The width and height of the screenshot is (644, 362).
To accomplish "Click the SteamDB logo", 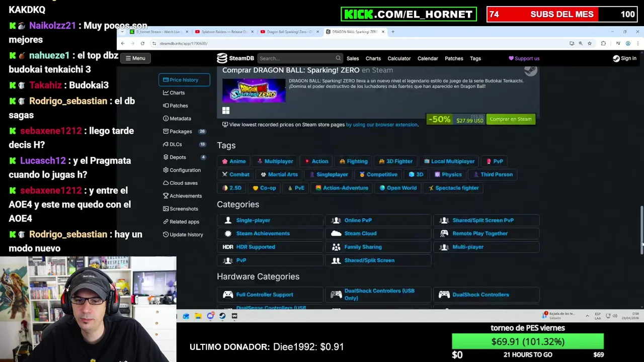I will (235, 58).
